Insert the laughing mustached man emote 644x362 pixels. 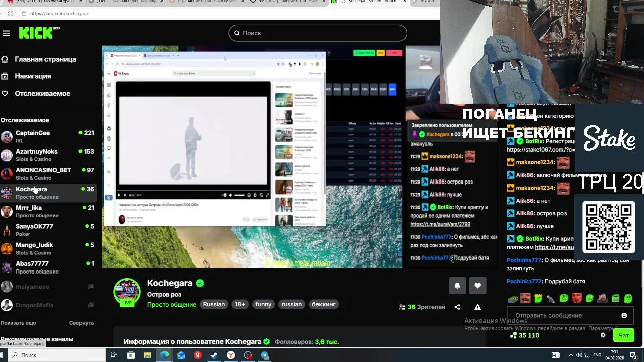[x=525, y=298]
